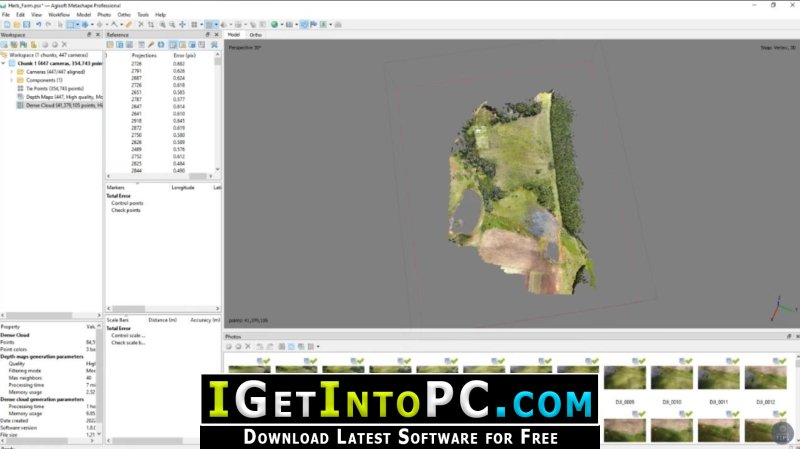Select the Dense Cloud item in workspace
Image resolution: width=800 pixels, height=449 pixels.
coord(64,105)
